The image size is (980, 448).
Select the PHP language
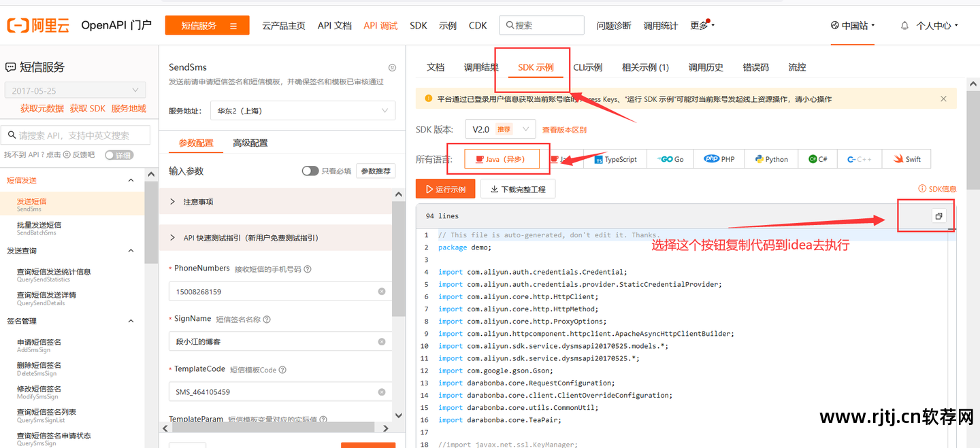[720, 159]
